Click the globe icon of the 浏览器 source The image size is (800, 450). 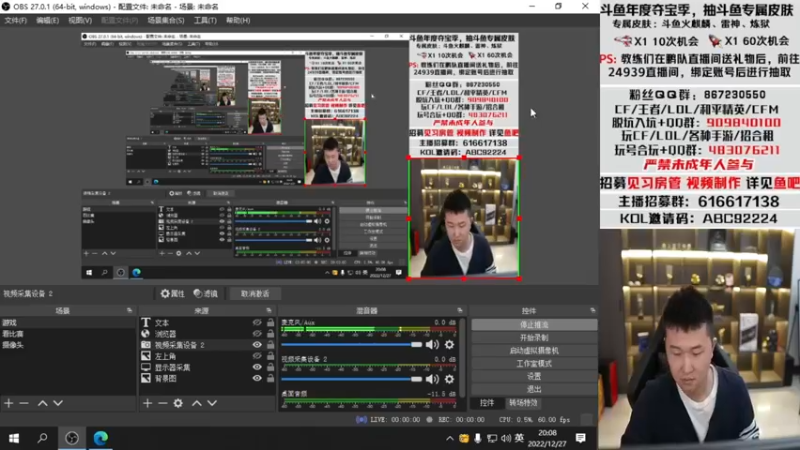coord(146,334)
